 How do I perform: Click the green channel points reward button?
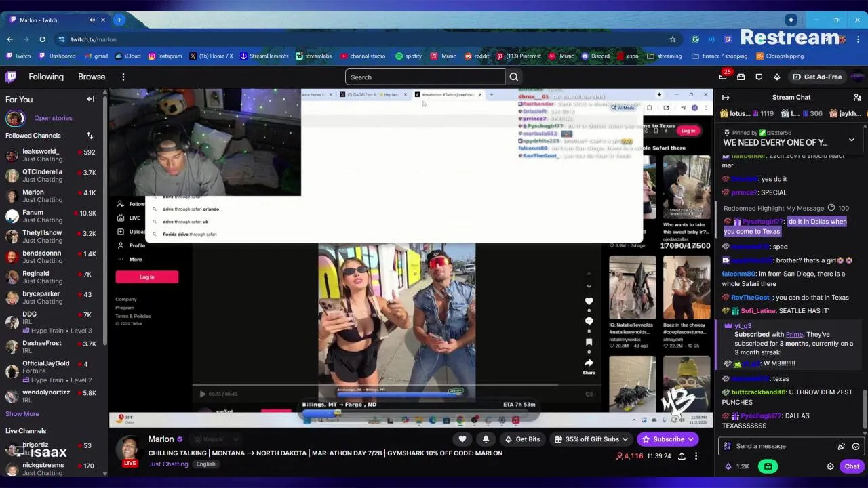768,466
